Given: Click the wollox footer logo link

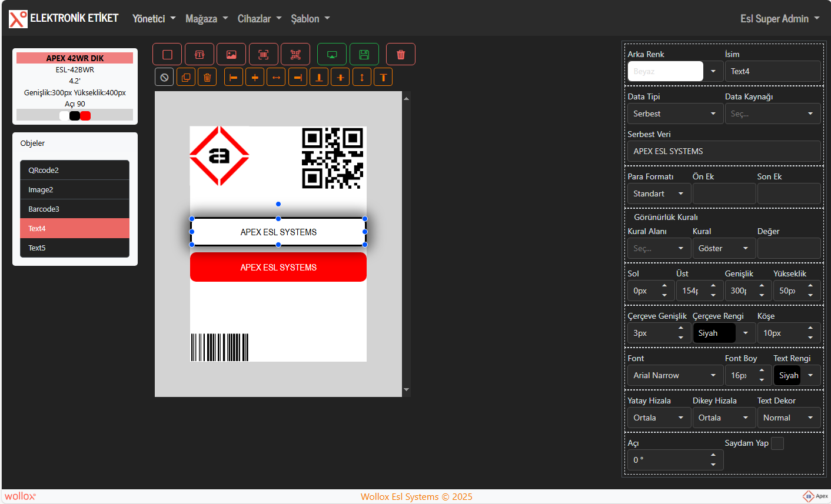Looking at the screenshot, I should pyautogui.click(x=21, y=496).
